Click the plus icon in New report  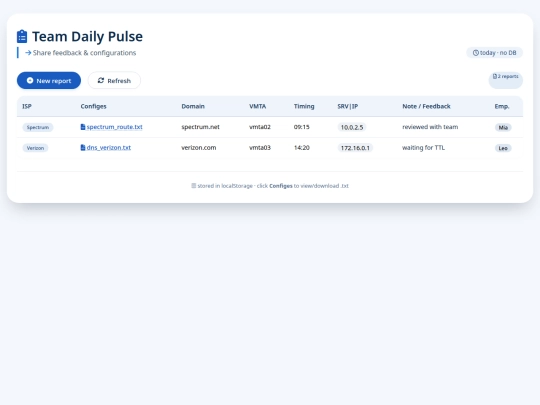[30, 80]
